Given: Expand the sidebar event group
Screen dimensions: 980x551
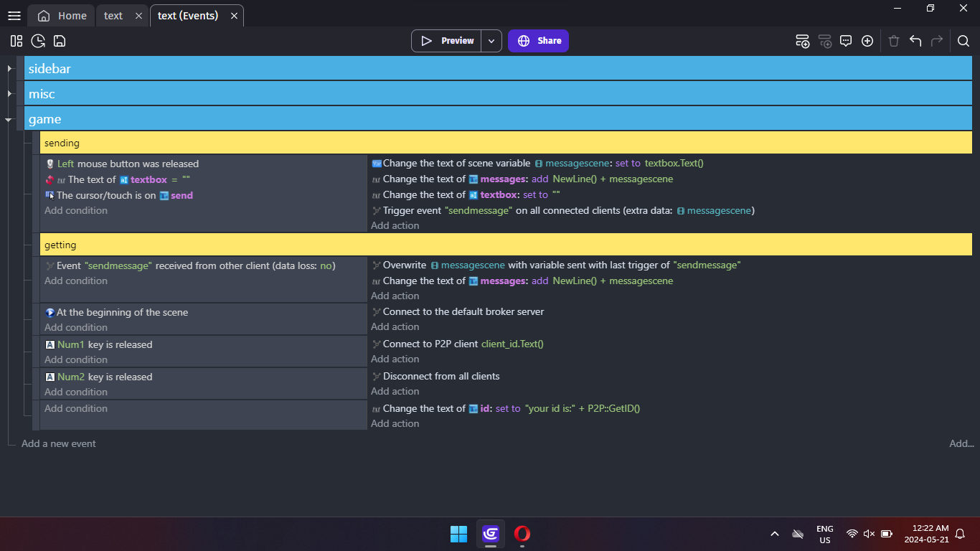Looking at the screenshot, I should click(x=9, y=69).
